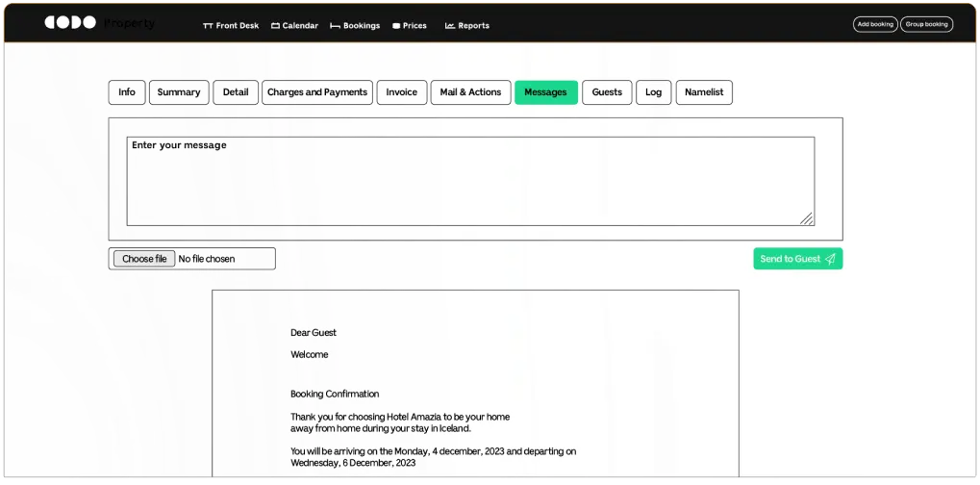The width and height of the screenshot is (980, 485).
Task: Click the Front Desk icon in navigation
Action: 208,26
